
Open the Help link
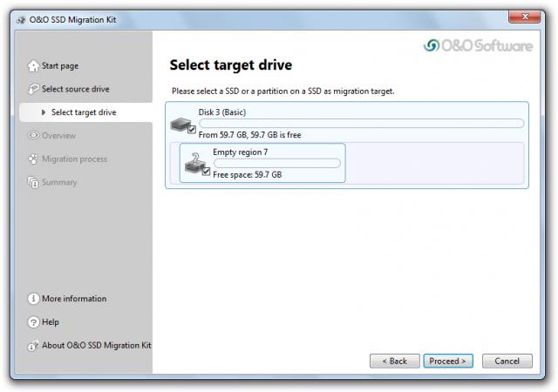coord(51,322)
